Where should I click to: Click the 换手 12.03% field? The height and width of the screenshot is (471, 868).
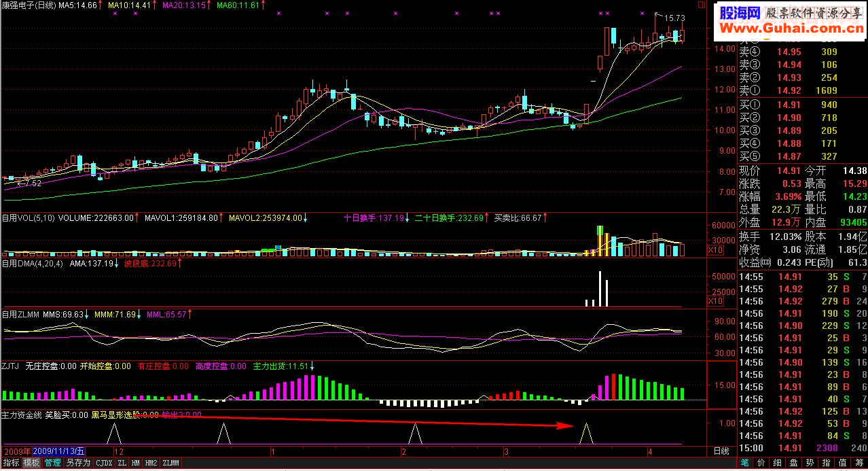coord(770,237)
